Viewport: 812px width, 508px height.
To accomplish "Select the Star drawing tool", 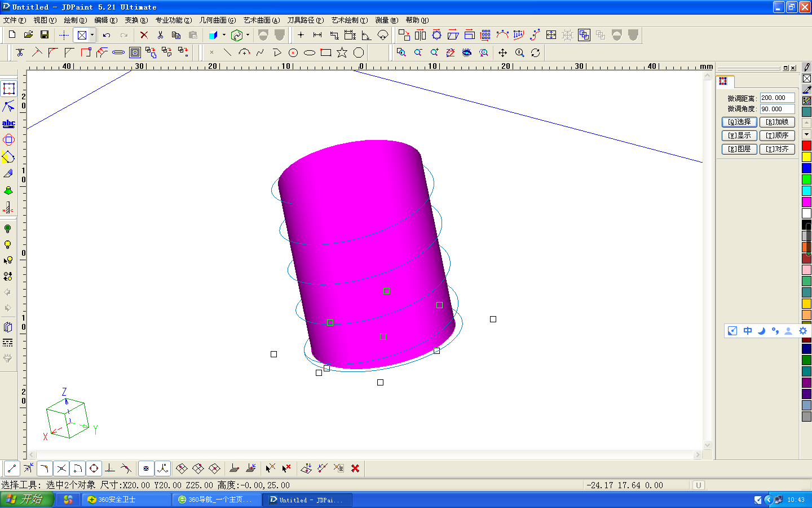I will pyautogui.click(x=342, y=52).
